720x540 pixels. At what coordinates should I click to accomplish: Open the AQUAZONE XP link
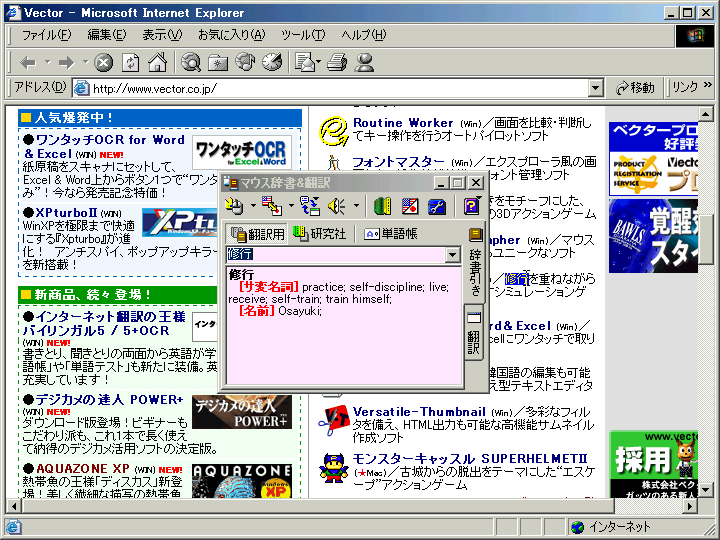coord(83,468)
